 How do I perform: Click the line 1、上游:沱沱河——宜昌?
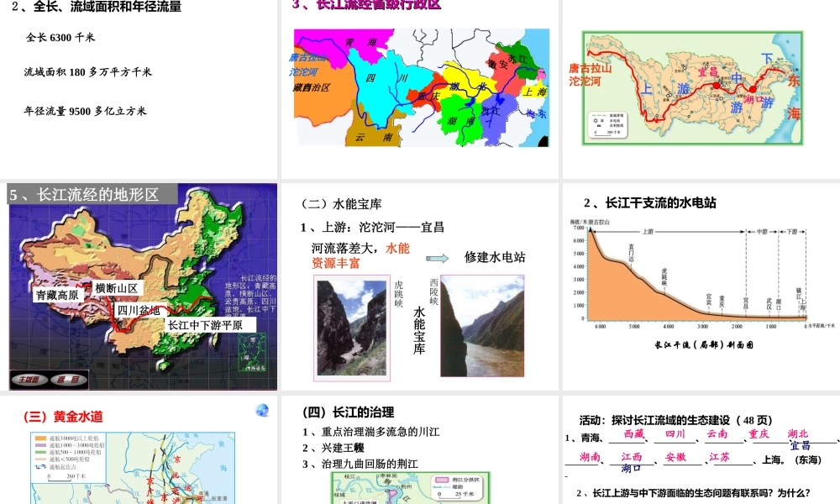click(372, 227)
